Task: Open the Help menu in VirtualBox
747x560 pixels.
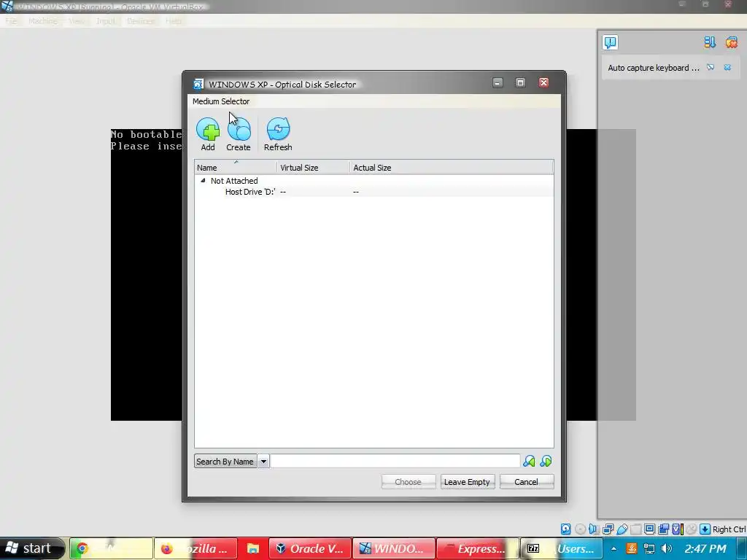Action: [174, 21]
